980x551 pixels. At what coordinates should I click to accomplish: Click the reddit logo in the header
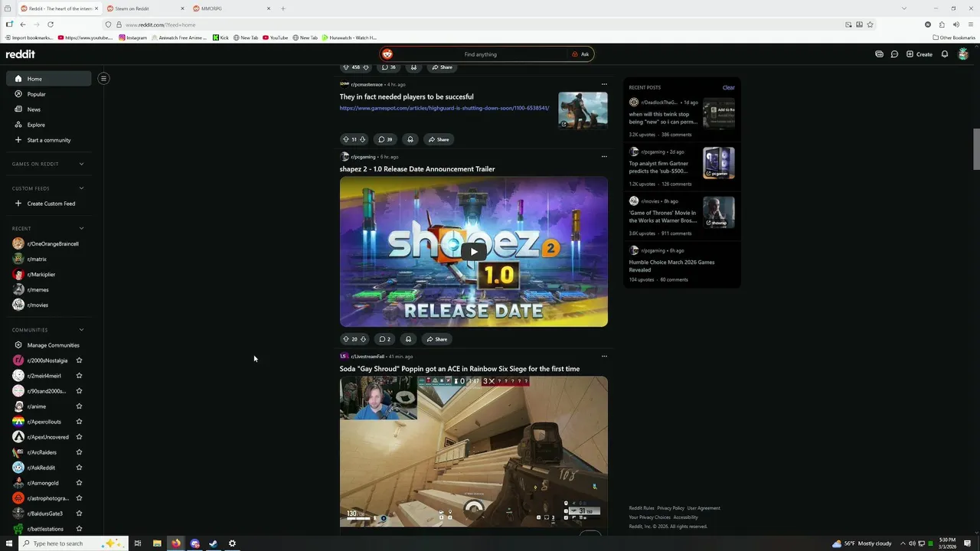tap(21, 54)
